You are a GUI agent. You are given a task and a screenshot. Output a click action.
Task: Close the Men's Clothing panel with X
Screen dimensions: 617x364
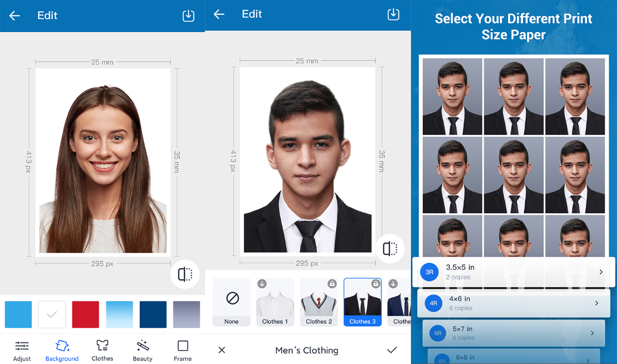coord(222,350)
